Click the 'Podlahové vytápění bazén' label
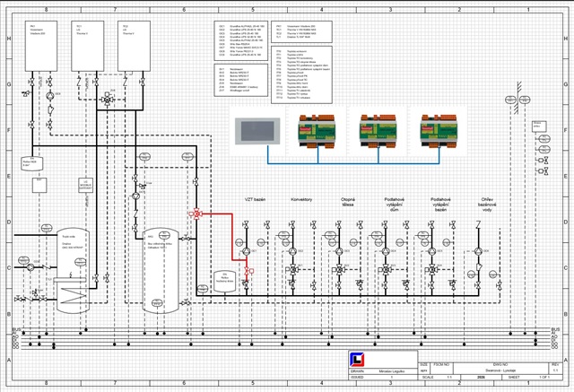The width and height of the screenshot is (574, 392). (440, 205)
